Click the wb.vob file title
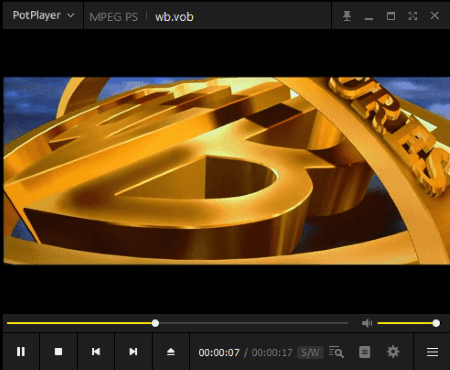 point(174,17)
